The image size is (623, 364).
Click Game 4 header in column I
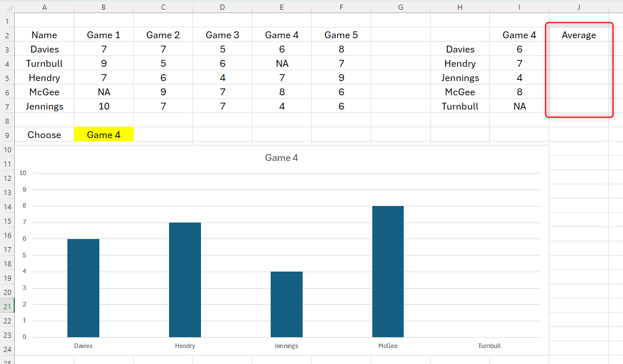(x=519, y=35)
